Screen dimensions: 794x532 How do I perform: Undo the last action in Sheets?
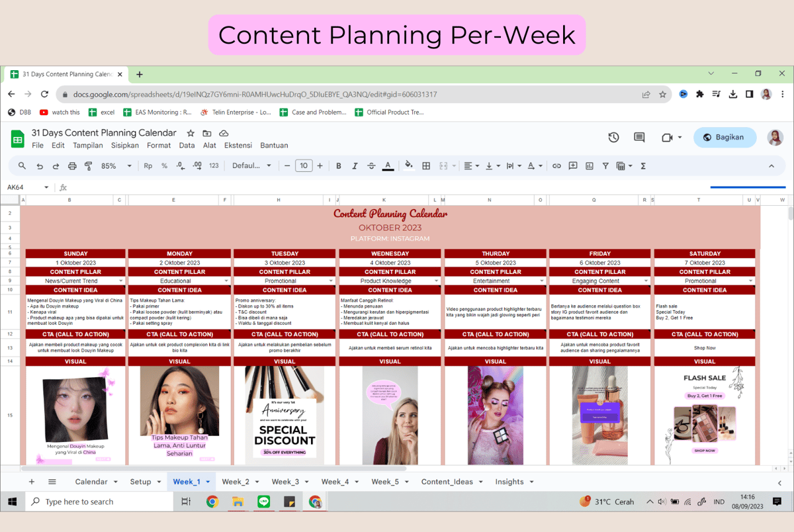click(x=40, y=166)
